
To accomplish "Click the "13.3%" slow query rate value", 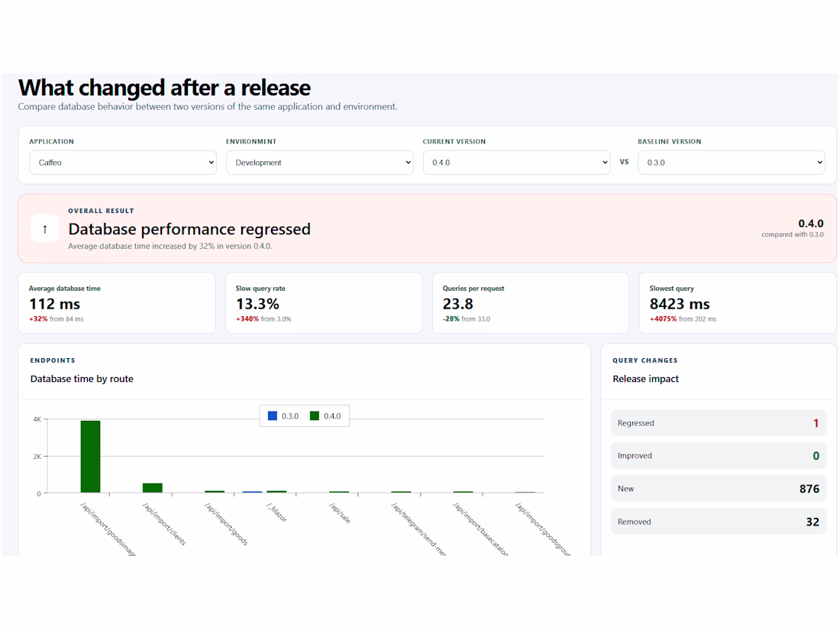I will coord(257,304).
